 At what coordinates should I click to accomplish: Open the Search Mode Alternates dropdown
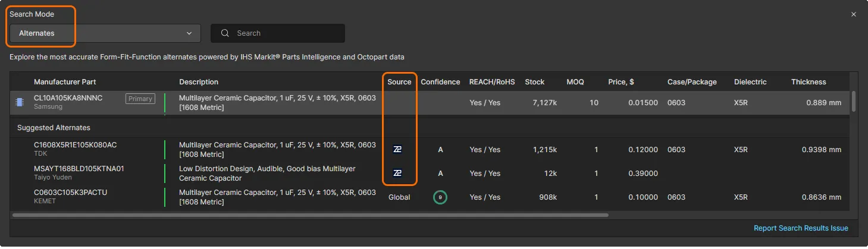[x=105, y=33]
